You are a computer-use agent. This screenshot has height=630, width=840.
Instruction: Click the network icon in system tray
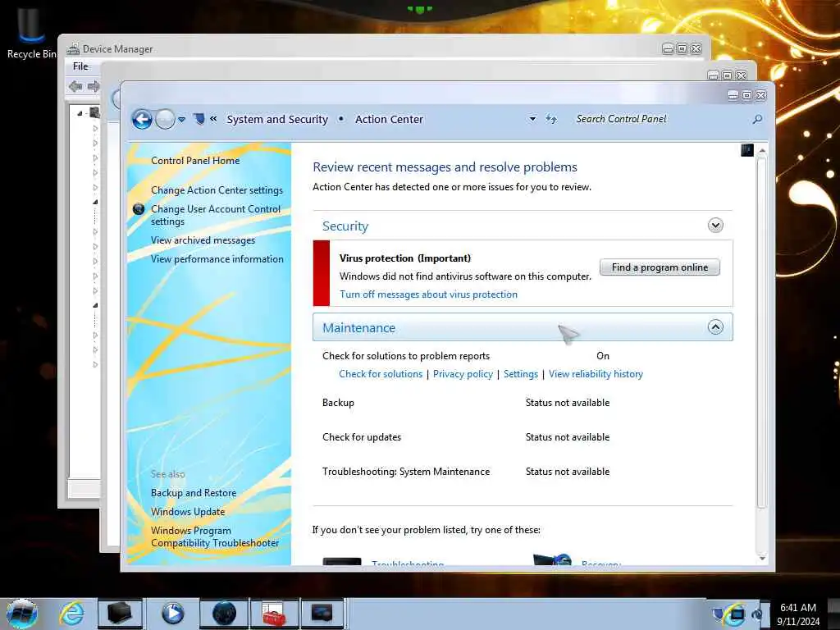(x=737, y=614)
